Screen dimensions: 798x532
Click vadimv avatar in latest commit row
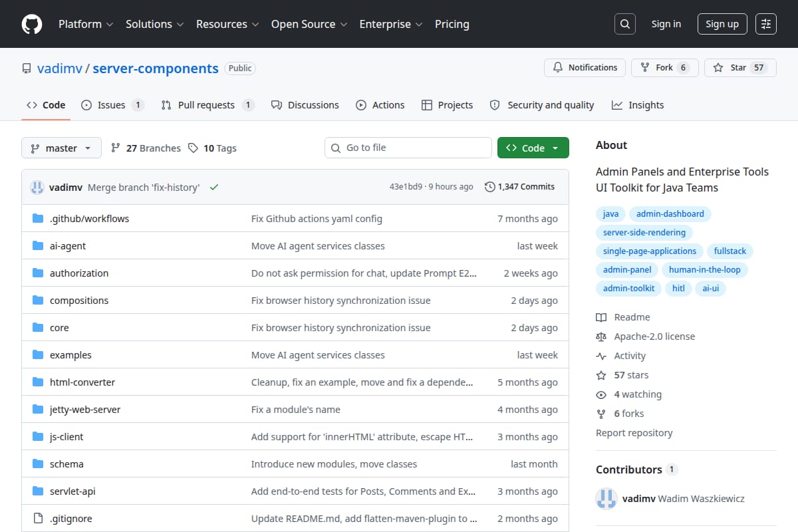pos(37,187)
